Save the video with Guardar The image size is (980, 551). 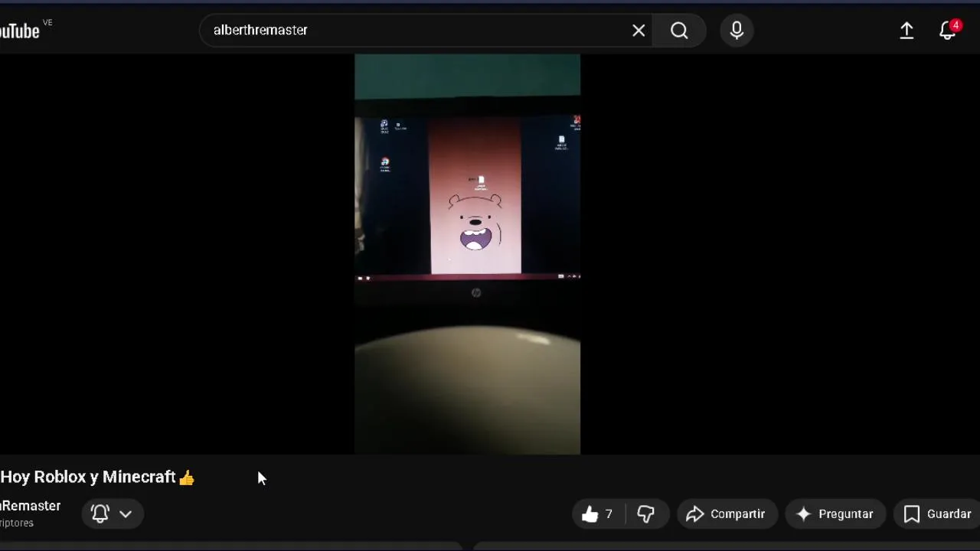click(937, 514)
